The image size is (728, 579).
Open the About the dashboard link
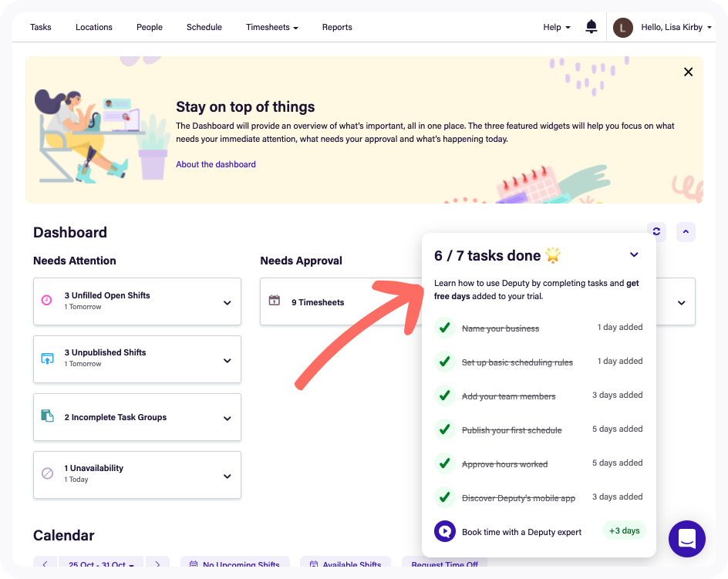coord(216,164)
